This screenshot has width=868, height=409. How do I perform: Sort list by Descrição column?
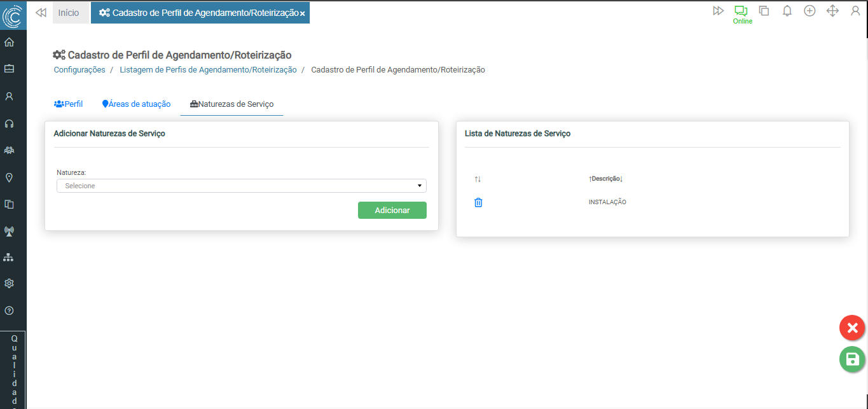(605, 179)
